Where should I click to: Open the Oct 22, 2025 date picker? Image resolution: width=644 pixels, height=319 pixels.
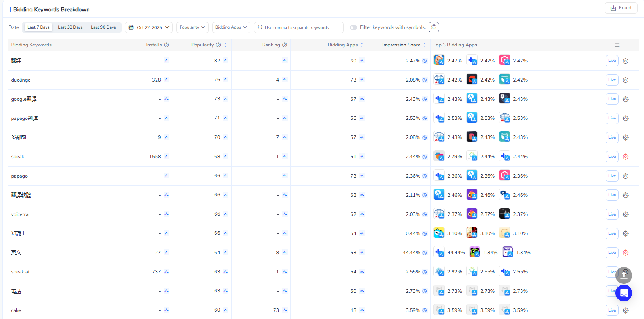(149, 27)
